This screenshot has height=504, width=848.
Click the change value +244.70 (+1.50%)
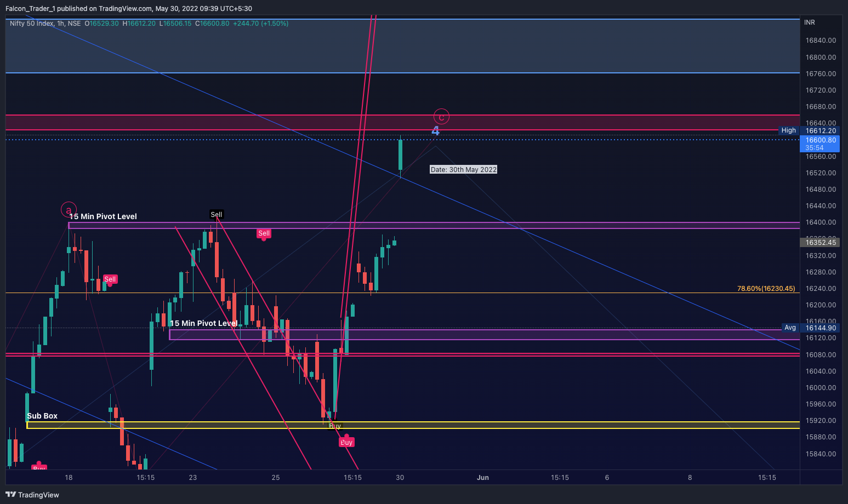[260, 24]
